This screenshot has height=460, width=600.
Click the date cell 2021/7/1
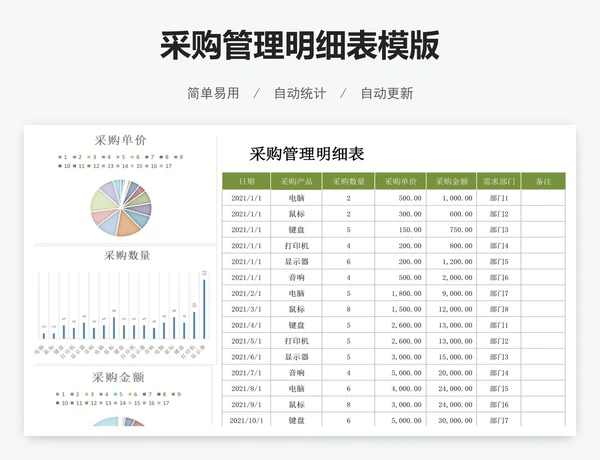click(x=246, y=373)
